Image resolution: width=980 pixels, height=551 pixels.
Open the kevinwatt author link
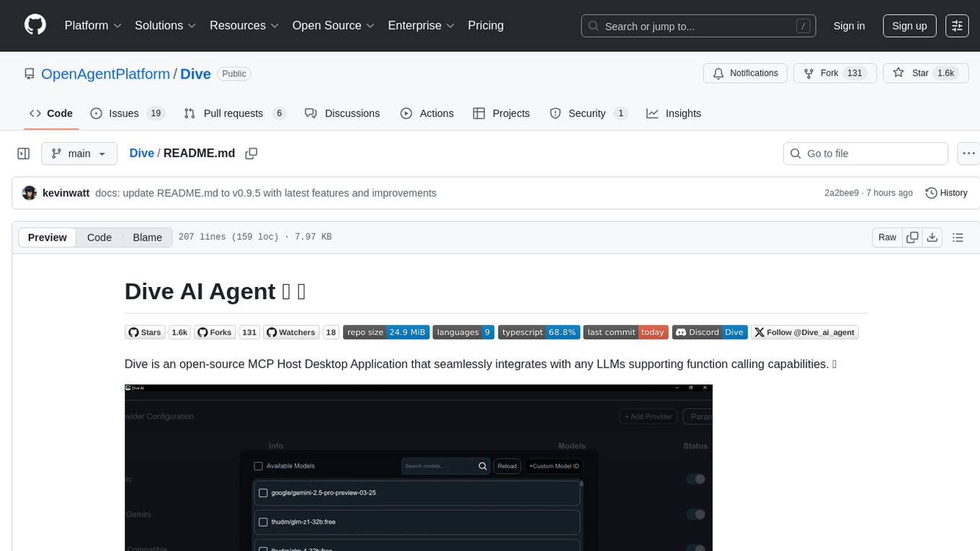tap(66, 193)
